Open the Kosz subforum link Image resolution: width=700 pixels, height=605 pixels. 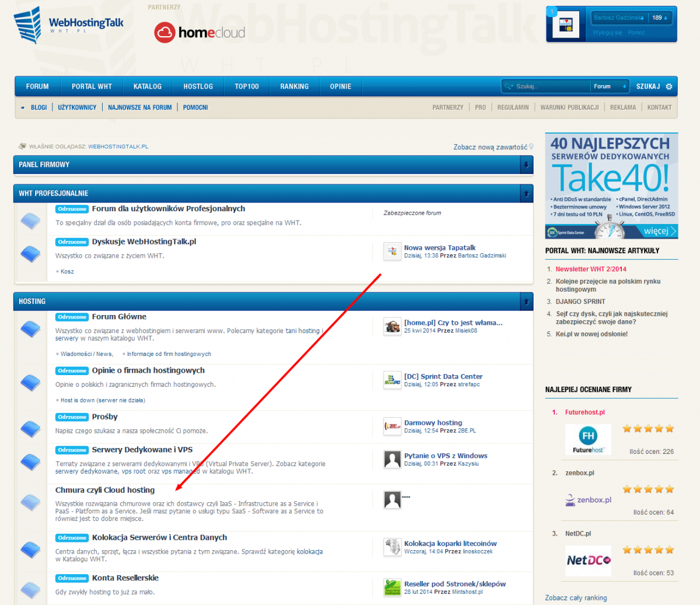(67, 271)
